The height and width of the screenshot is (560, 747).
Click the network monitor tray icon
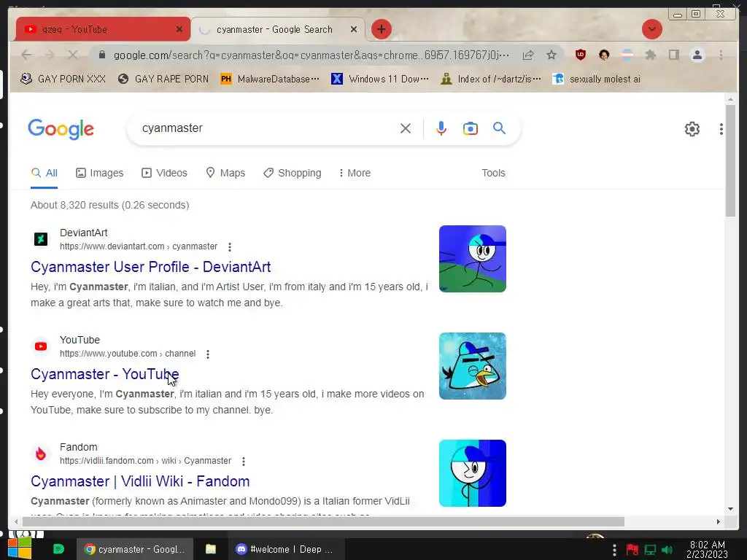point(650,550)
